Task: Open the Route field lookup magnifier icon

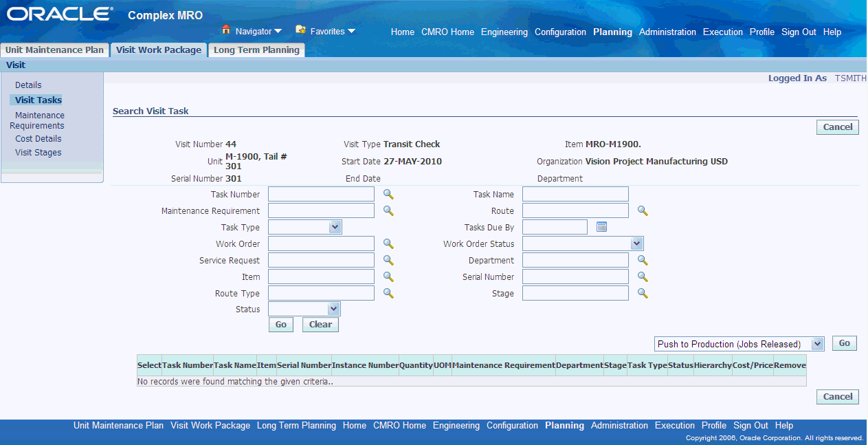Action: click(x=643, y=211)
